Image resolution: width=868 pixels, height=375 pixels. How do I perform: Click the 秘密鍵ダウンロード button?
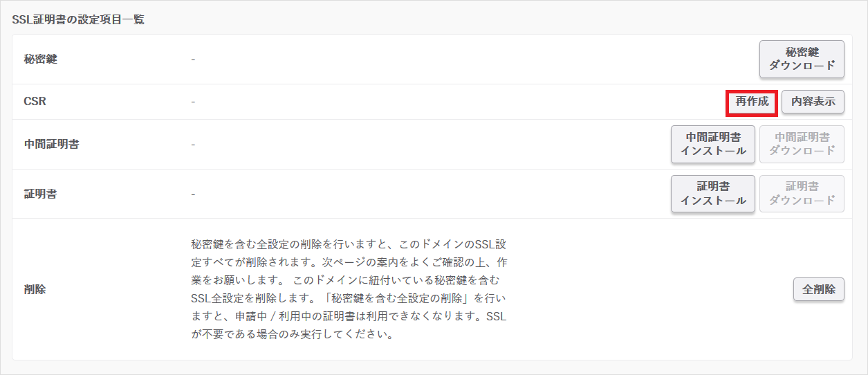802,60
